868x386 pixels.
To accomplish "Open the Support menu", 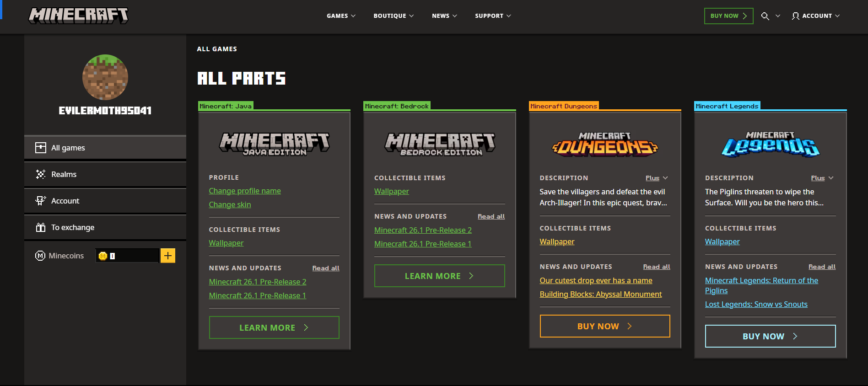I will click(493, 16).
